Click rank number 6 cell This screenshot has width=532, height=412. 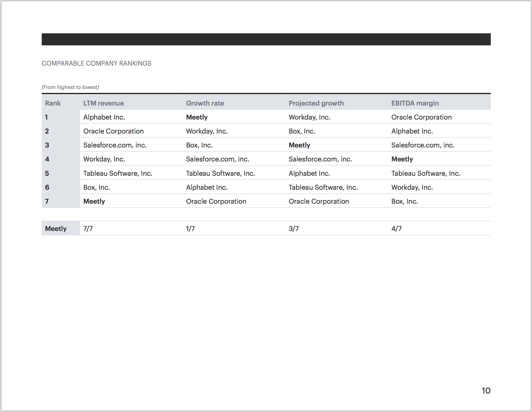47,187
